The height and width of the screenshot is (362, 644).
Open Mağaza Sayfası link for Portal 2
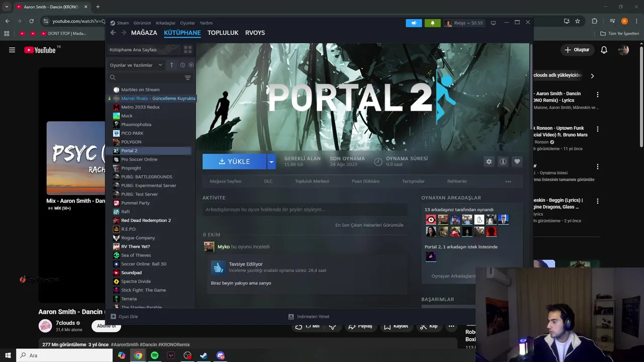(x=225, y=181)
